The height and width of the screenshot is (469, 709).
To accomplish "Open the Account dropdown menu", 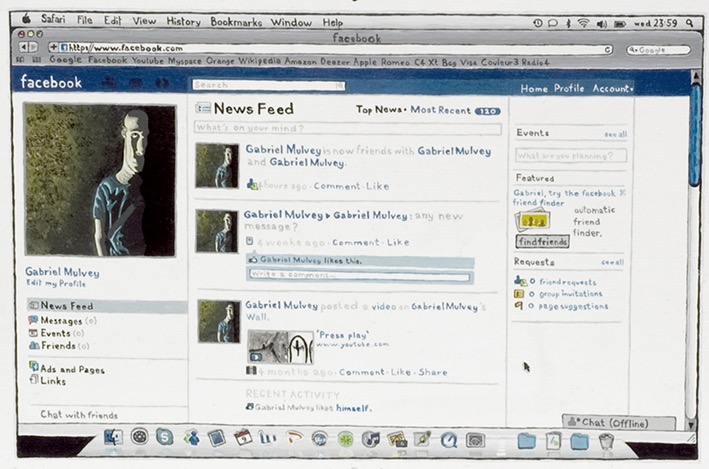I will click(613, 89).
